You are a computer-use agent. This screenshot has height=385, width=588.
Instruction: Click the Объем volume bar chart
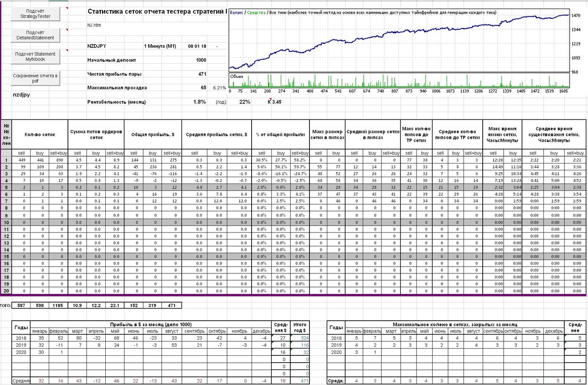click(x=399, y=80)
